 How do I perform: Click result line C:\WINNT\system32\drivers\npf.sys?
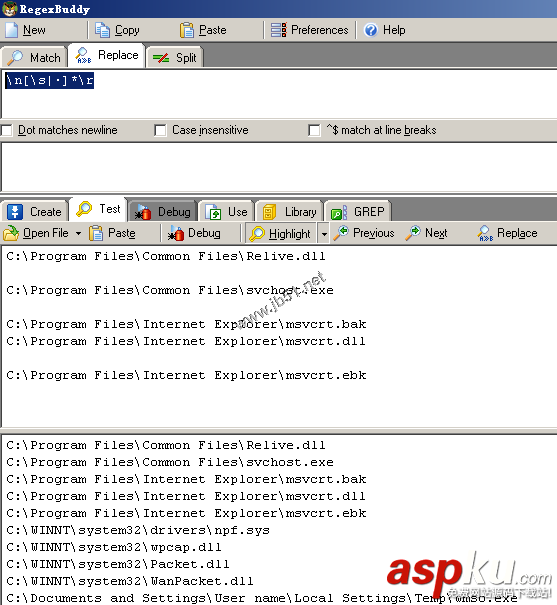tap(138, 530)
